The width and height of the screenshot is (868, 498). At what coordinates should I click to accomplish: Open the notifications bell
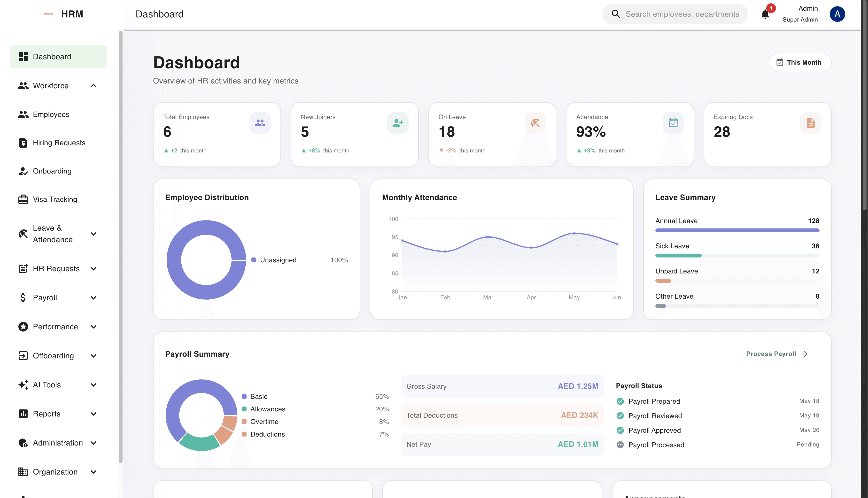point(765,14)
